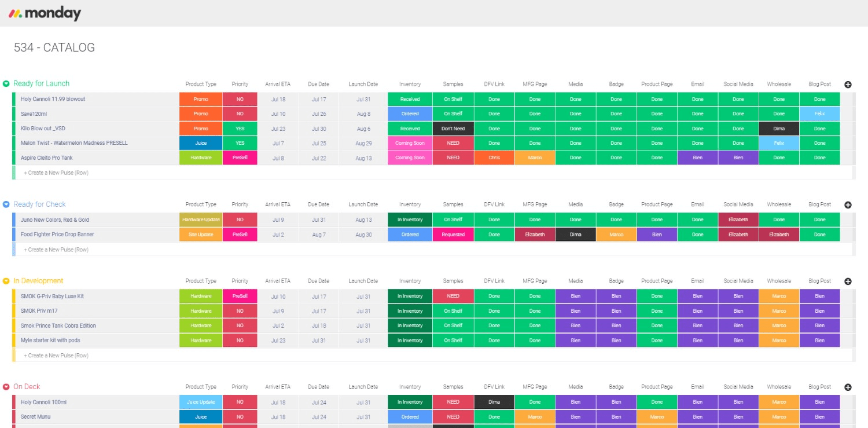Change Site Update type for Food Fighter
The image size is (868, 428).
click(x=201, y=235)
